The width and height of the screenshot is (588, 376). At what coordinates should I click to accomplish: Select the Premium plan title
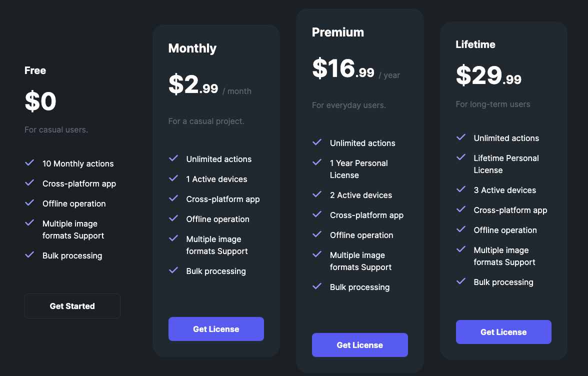(338, 32)
